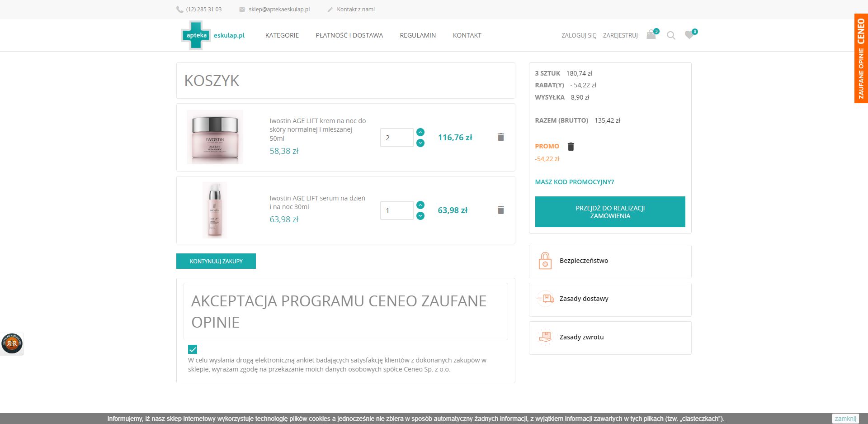868x424 pixels.
Task: Open the wishlist heart icon
Action: (689, 35)
